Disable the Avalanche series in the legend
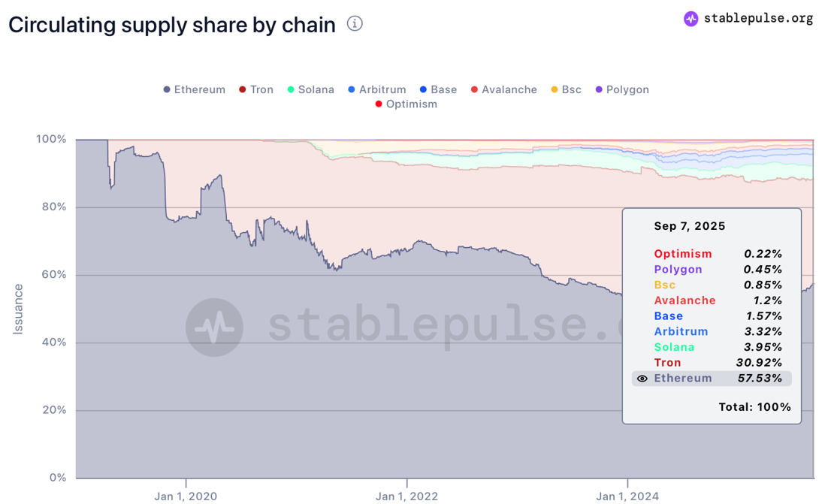The width and height of the screenshot is (822, 504). (x=504, y=89)
